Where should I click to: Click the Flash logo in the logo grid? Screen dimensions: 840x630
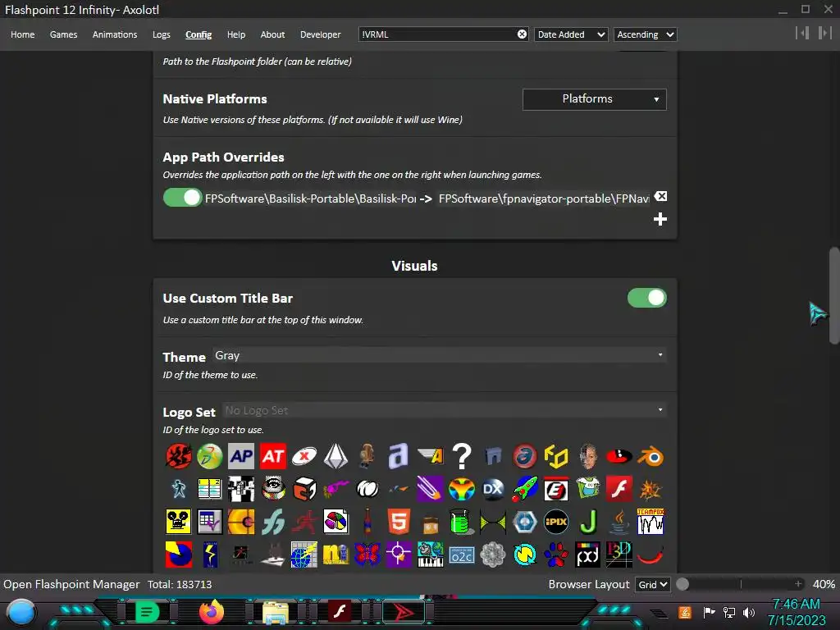point(619,489)
